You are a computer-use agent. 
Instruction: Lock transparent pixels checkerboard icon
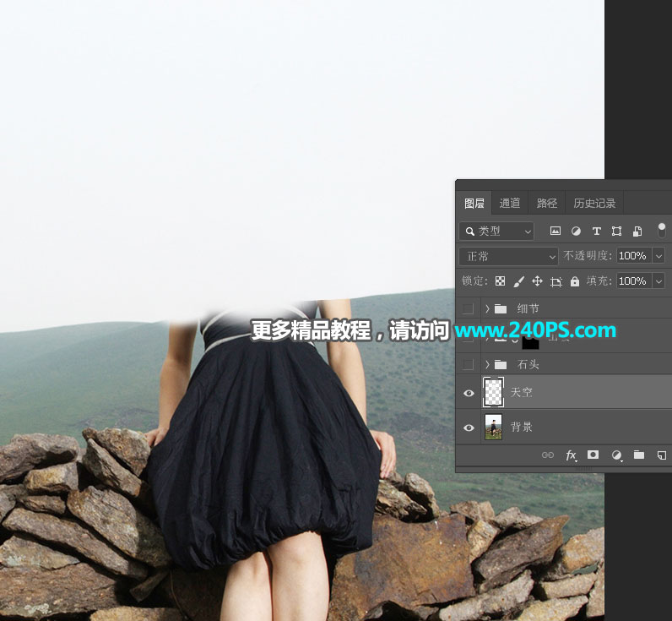click(500, 281)
